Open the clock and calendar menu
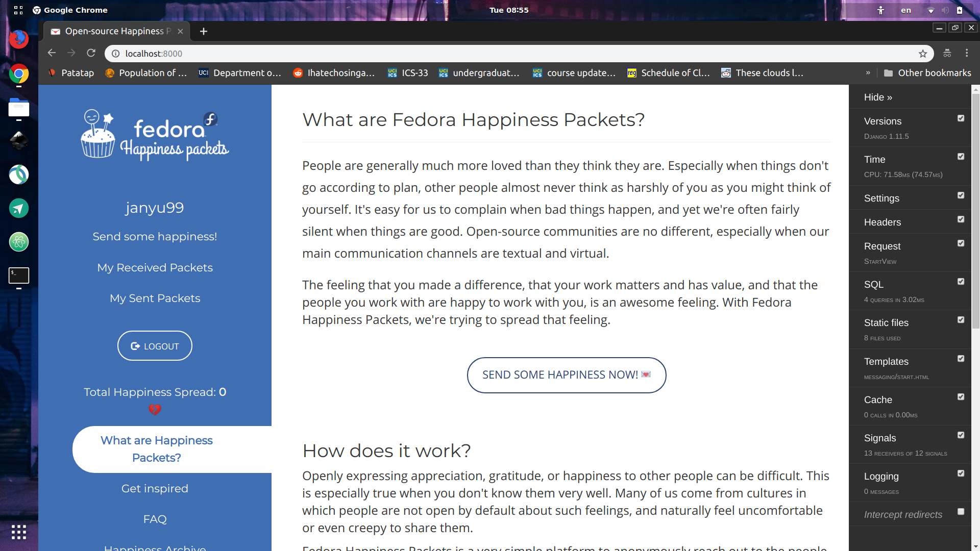The image size is (980, 551). click(x=509, y=10)
